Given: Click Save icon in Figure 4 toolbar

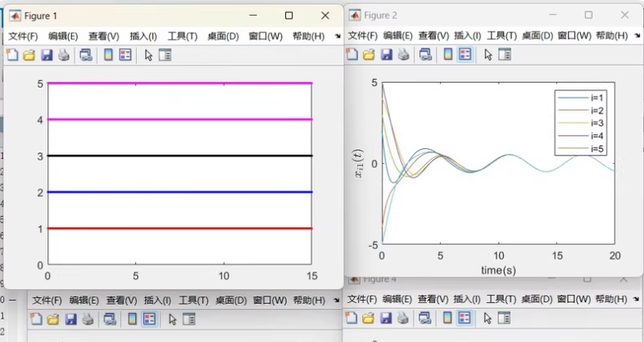Looking at the screenshot, I should [x=385, y=318].
